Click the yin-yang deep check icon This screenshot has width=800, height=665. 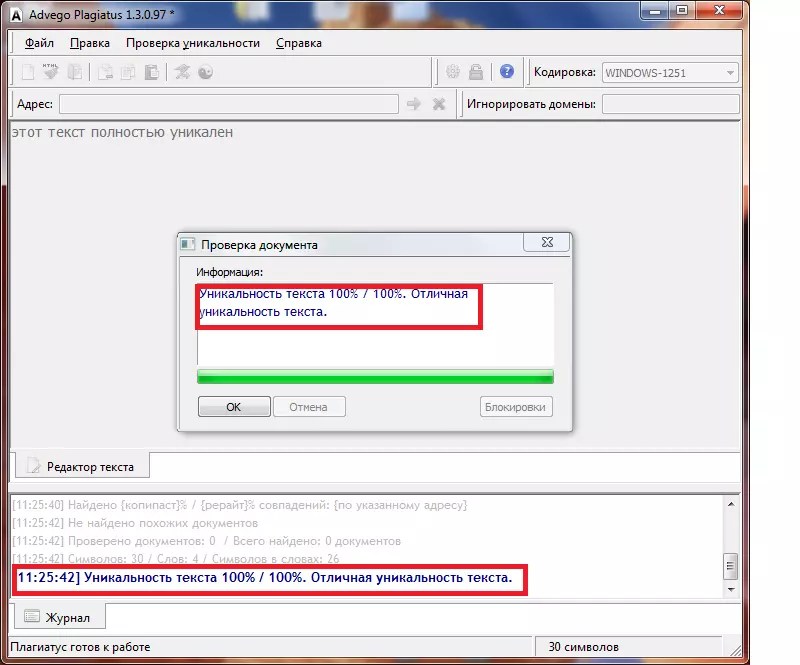(x=205, y=72)
